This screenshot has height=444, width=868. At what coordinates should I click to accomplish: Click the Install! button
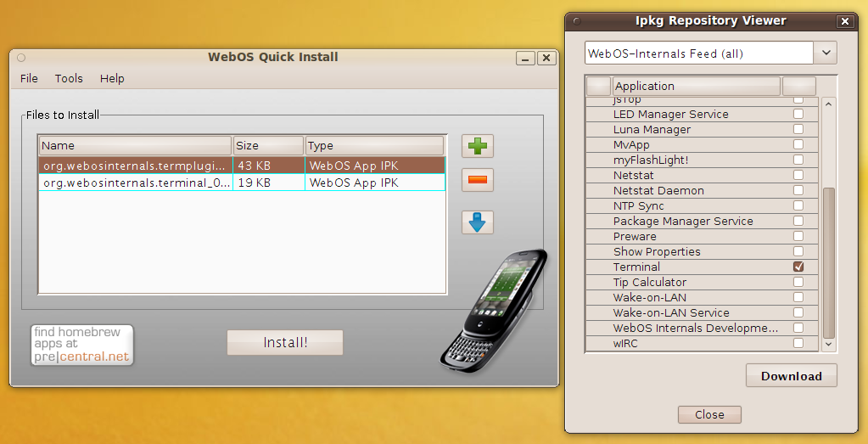[x=285, y=342]
